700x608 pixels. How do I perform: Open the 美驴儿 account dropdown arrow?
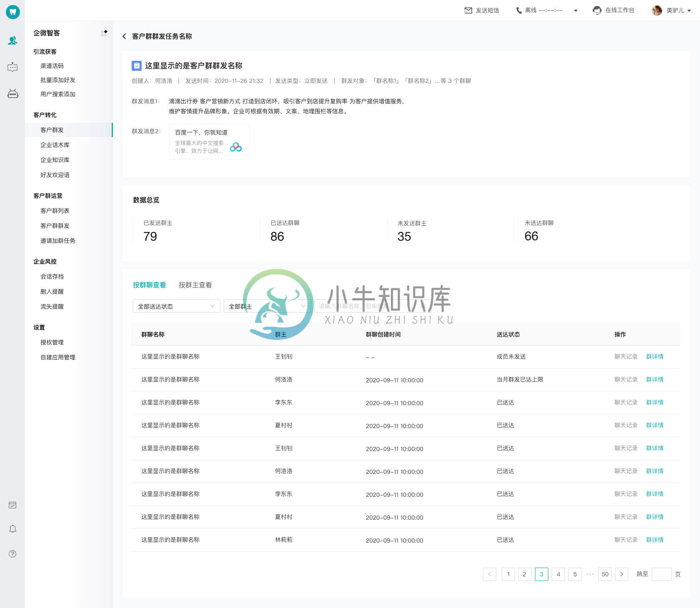[x=689, y=11]
